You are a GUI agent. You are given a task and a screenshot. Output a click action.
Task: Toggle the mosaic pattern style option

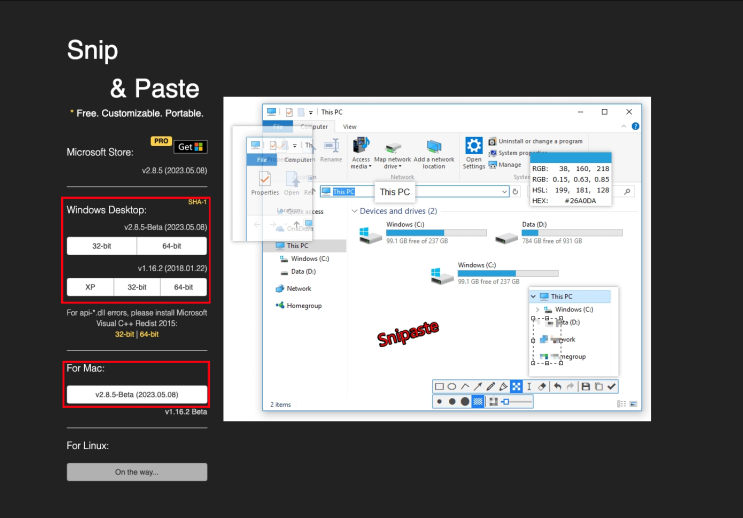coord(478,402)
